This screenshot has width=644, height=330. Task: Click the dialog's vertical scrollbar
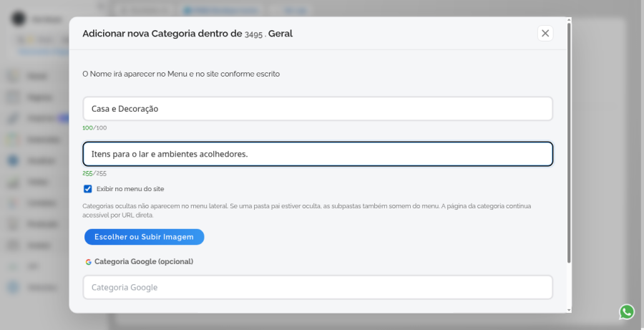point(569,142)
